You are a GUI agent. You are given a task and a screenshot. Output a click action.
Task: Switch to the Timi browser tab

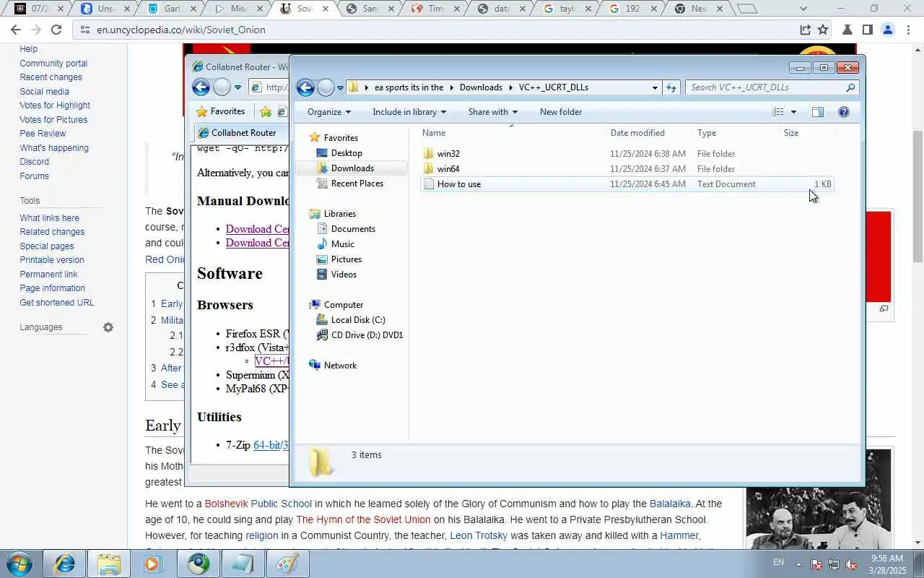(x=437, y=9)
